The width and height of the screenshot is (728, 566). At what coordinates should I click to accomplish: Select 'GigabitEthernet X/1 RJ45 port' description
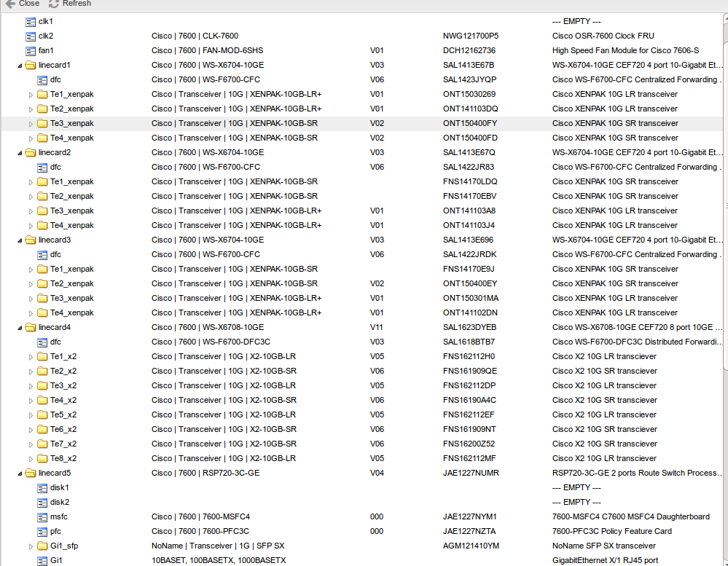tap(605, 560)
